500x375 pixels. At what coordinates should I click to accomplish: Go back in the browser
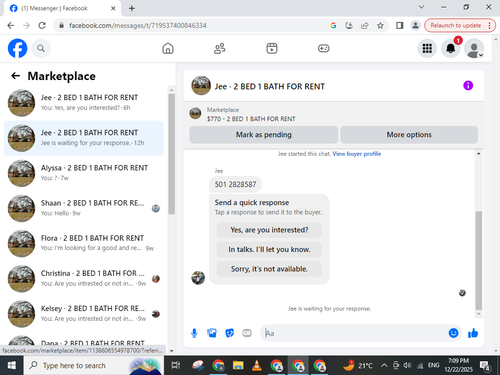click(x=11, y=26)
